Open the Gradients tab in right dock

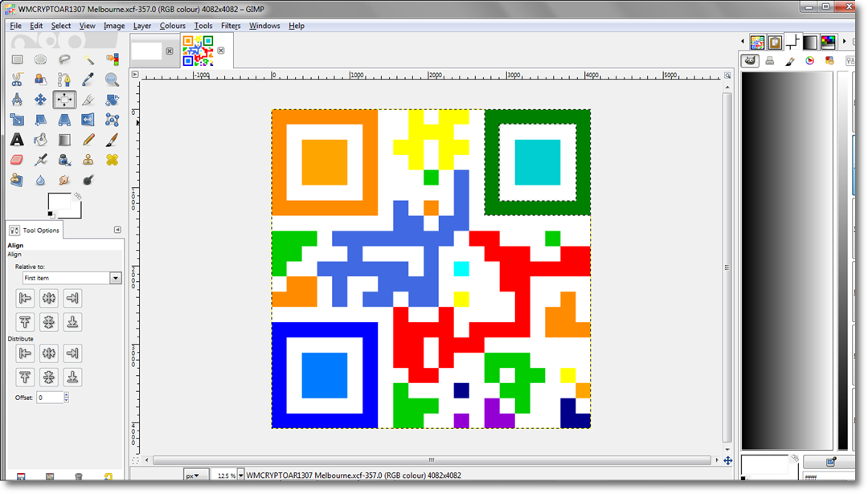pyautogui.click(x=810, y=42)
